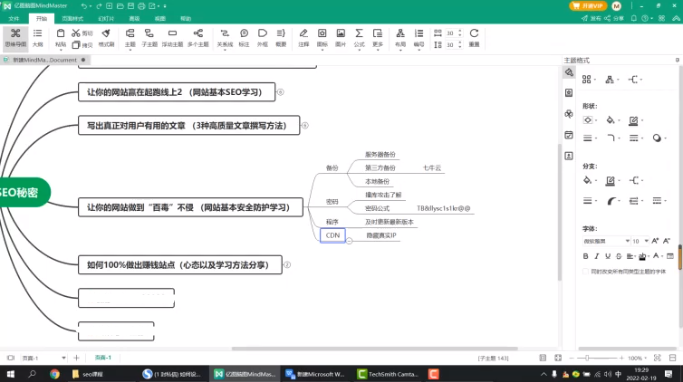Select the 格式刷 format painter
Image resolution: width=683 pixels, height=382 pixels.
(106, 38)
